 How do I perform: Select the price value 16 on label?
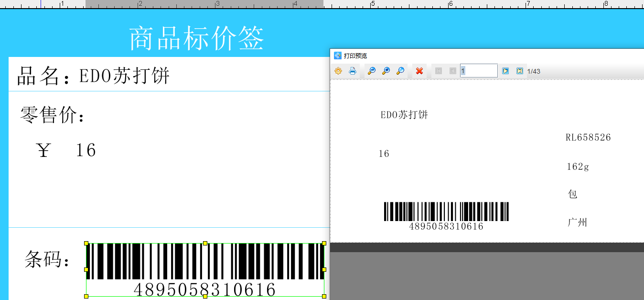click(86, 151)
